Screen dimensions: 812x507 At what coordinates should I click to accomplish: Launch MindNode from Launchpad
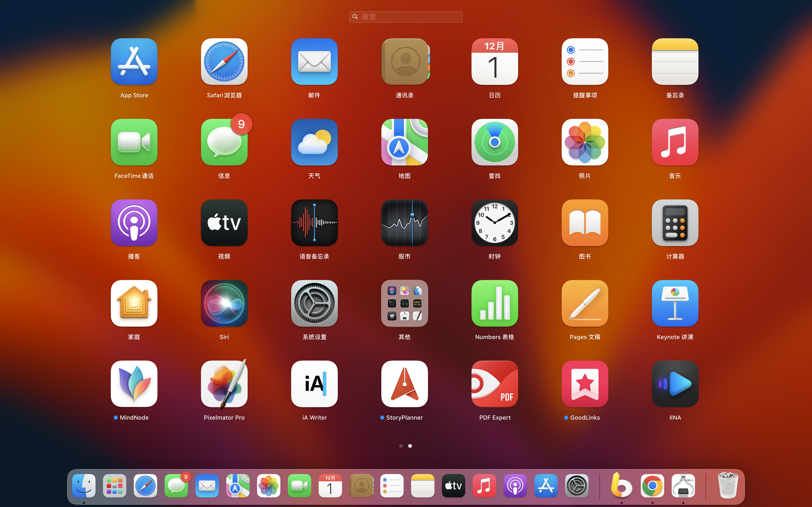coord(134,384)
